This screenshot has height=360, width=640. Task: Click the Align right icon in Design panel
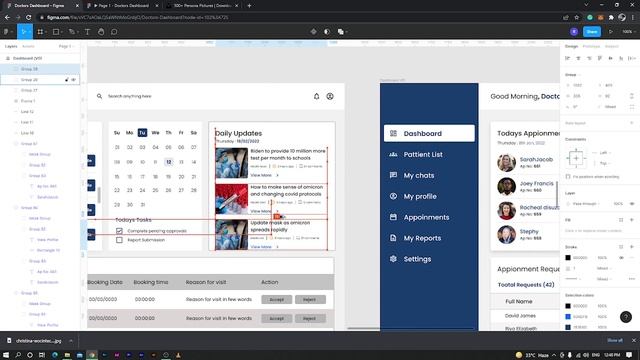(x=589, y=58)
